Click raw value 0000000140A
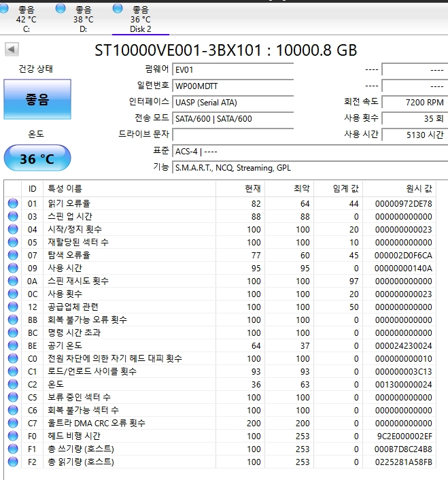This screenshot has height=480, width=448. point(403,268)
